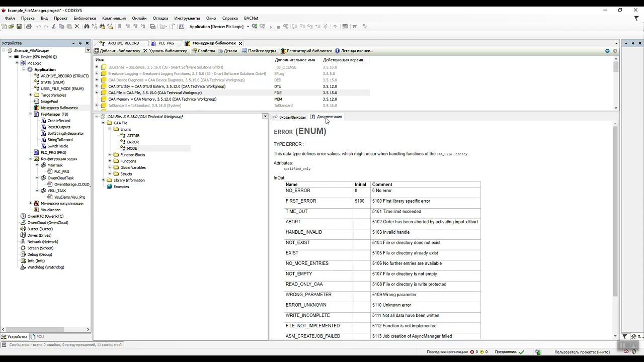Collapse the Enums folder
This screenshot has height=362, width=644.
point(110,129)
